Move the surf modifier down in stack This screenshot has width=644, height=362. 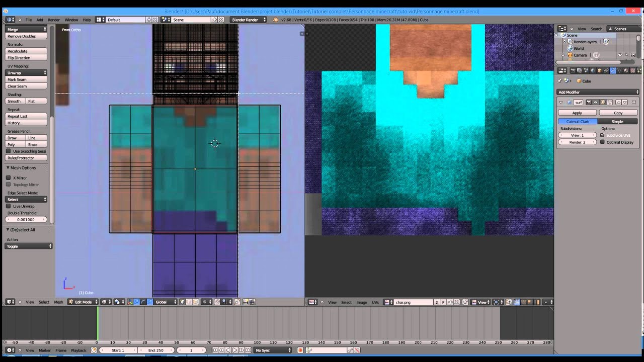624,103
